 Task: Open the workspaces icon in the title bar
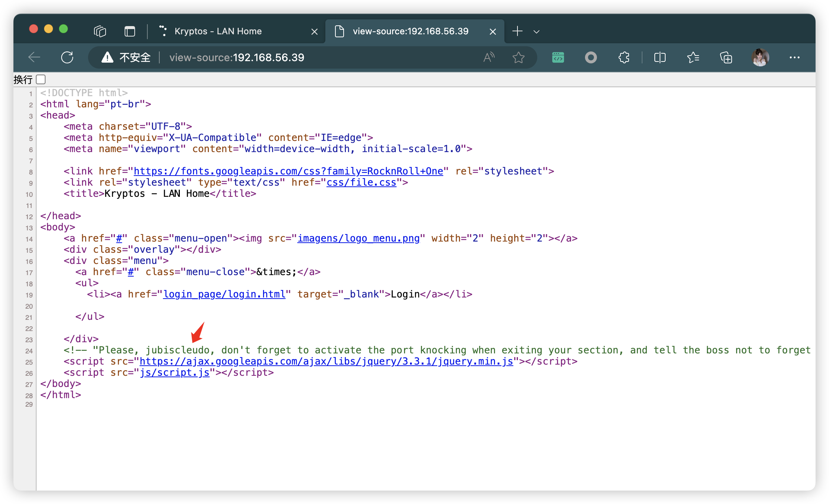pos(100,31)
